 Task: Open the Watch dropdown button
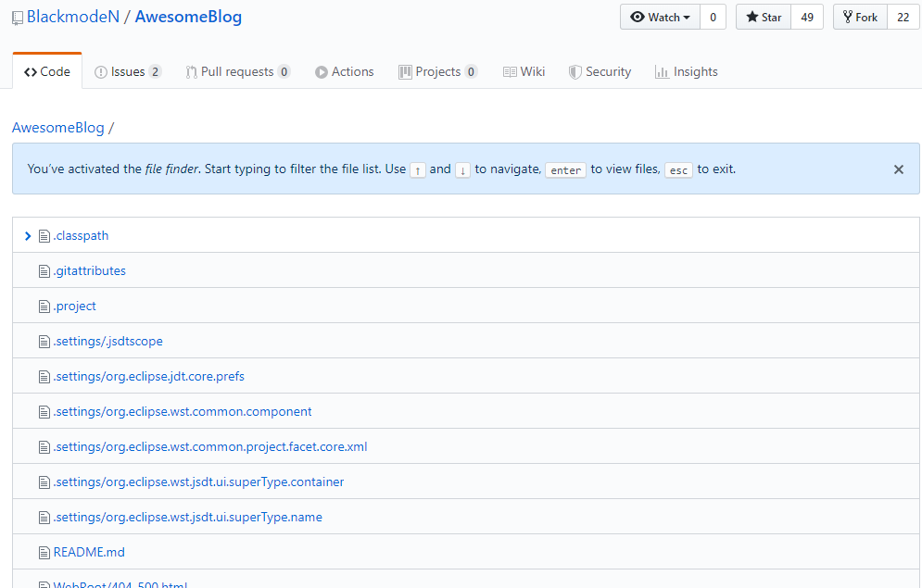[x=660, y=17]
